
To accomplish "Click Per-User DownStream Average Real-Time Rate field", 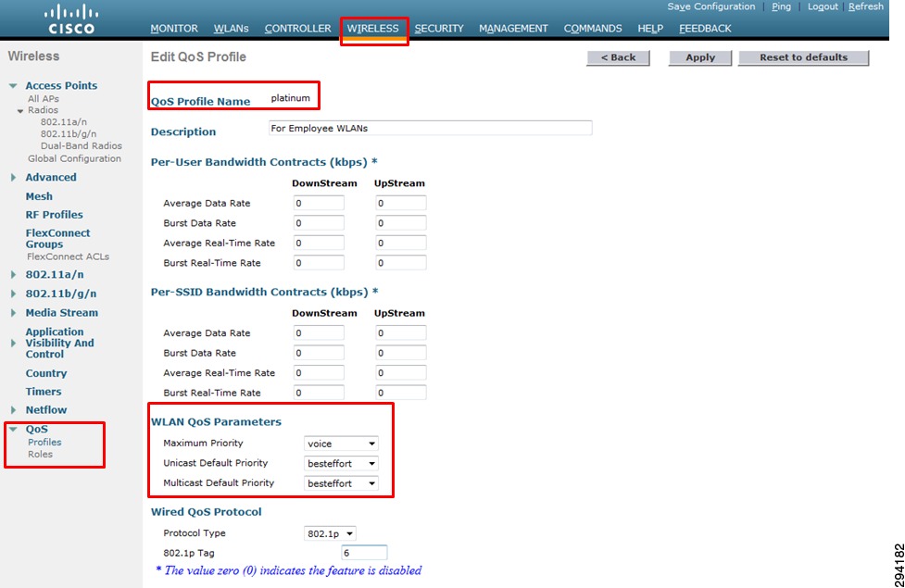I will pos(319,243).
